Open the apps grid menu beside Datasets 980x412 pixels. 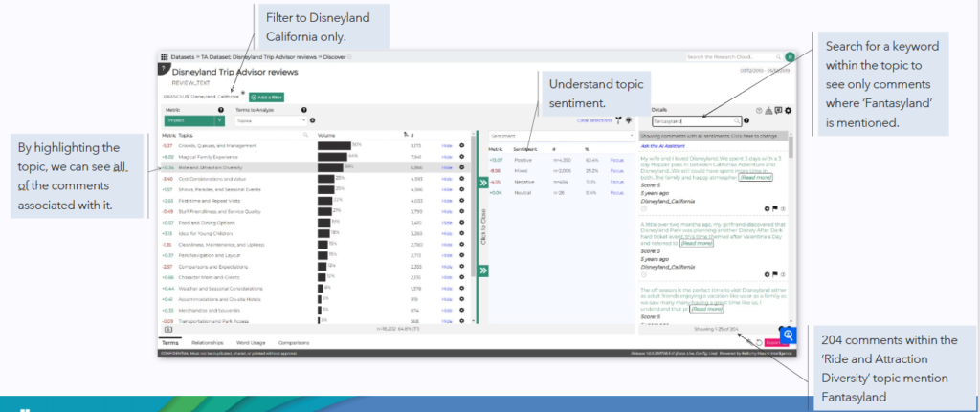[x=165, y=57]
